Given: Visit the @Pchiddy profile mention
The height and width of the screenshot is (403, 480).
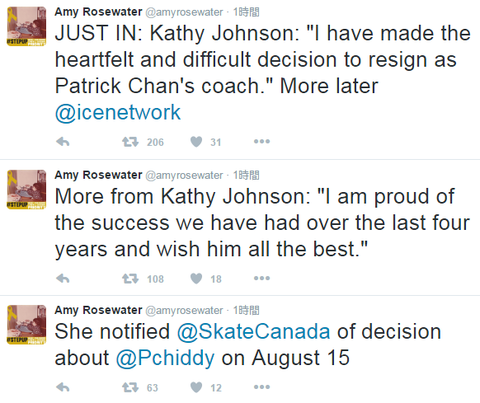Looking at the screenshot, I should coord(165,358).
